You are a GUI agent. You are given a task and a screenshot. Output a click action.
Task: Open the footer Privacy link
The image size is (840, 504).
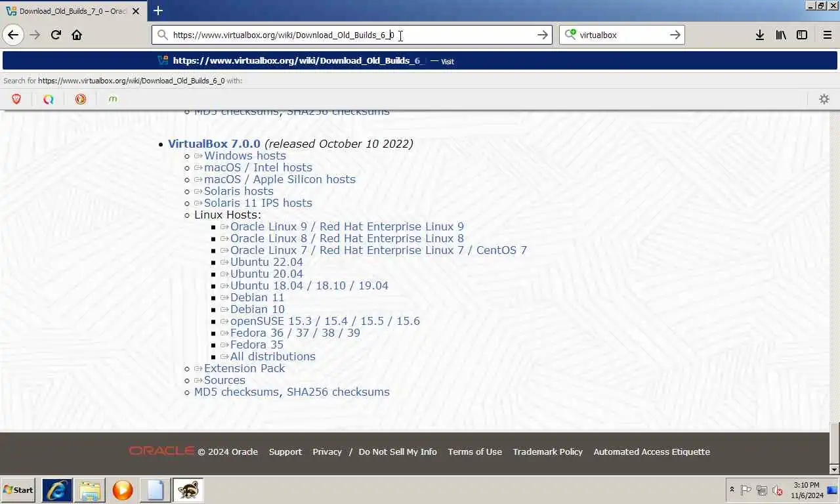327,451
